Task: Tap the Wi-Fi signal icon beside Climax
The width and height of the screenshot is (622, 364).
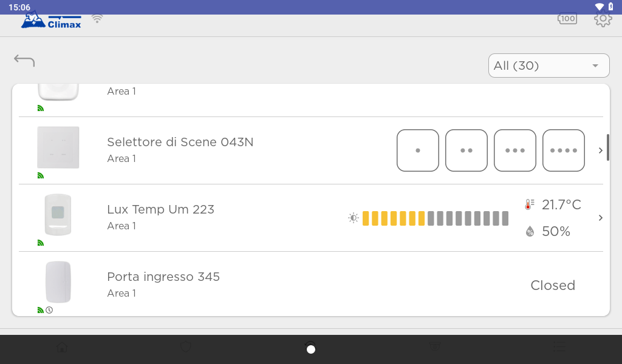Action: click(x=97, y=19)
